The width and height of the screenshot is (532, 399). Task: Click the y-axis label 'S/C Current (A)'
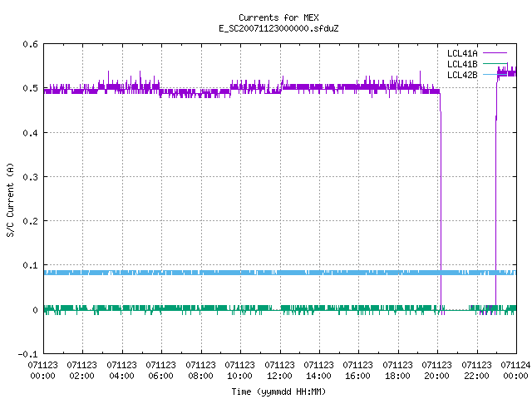[10, 199]
